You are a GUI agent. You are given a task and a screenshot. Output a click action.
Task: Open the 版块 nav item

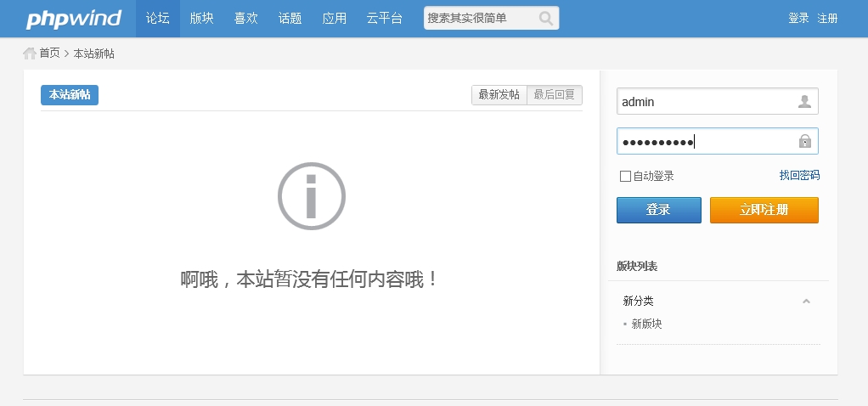tap(201, 19)
